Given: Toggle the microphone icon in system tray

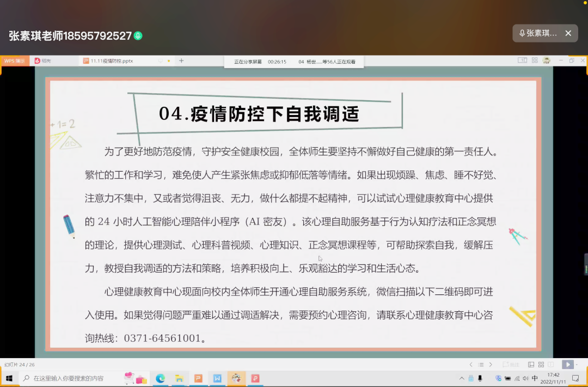Looking at the screenshot, I should tap(480, 378).
